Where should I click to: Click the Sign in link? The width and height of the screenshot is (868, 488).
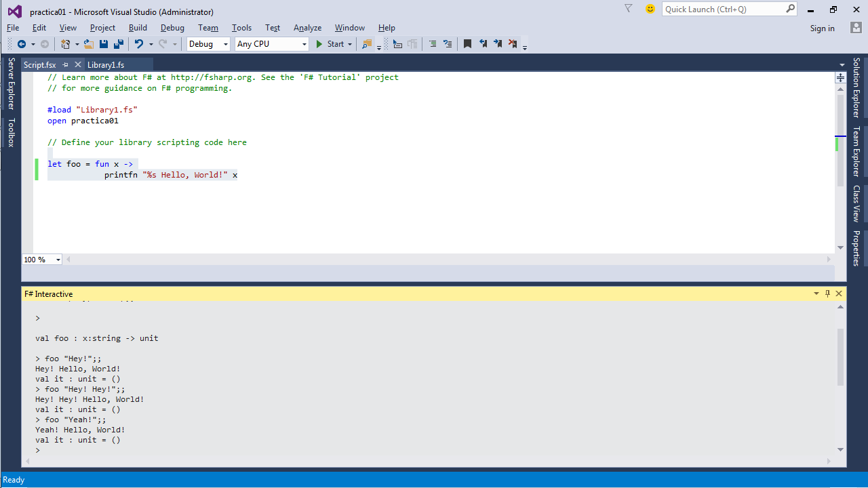[x=822, y=28]
